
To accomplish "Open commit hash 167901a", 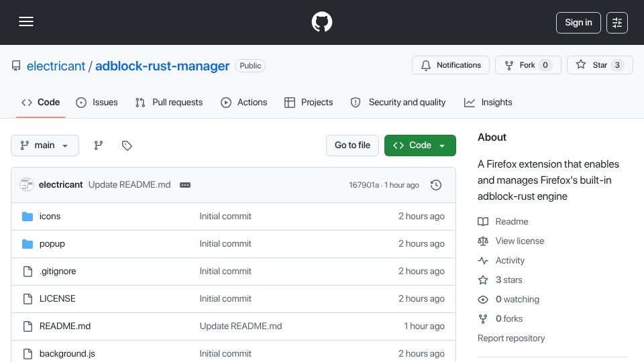I will [364, 185].
